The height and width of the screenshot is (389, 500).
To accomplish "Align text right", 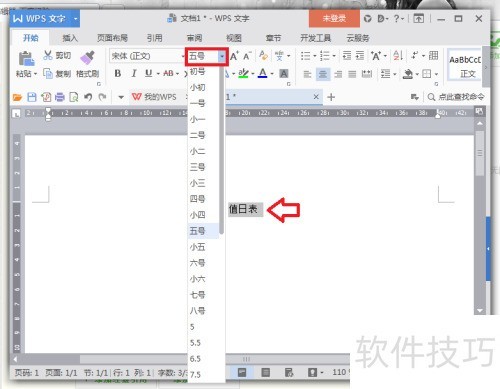I will click(338, 74).
